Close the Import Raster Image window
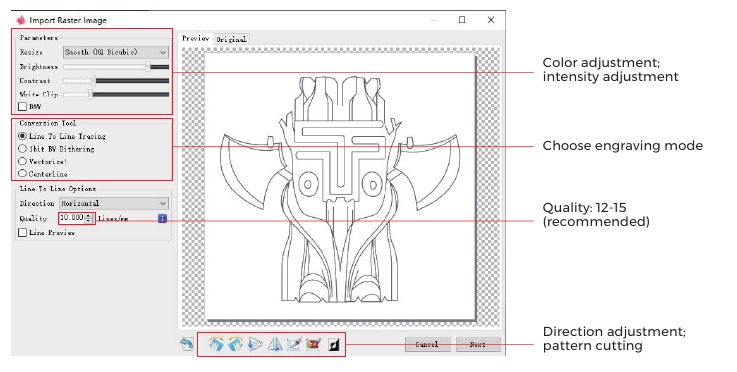Image resolution: width=737 pixels, height=372 pixels. [x=491, y=20]
